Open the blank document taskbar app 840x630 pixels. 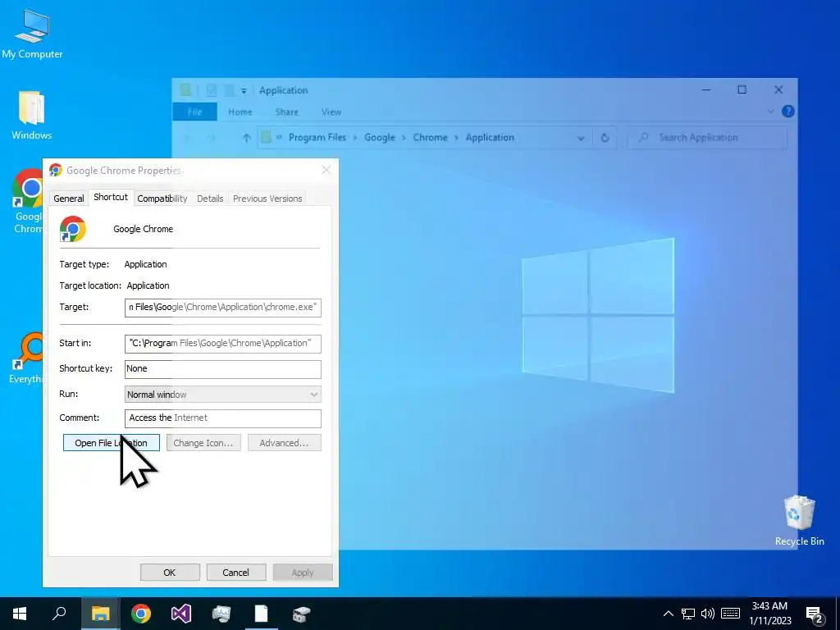[x=262, y=614]
